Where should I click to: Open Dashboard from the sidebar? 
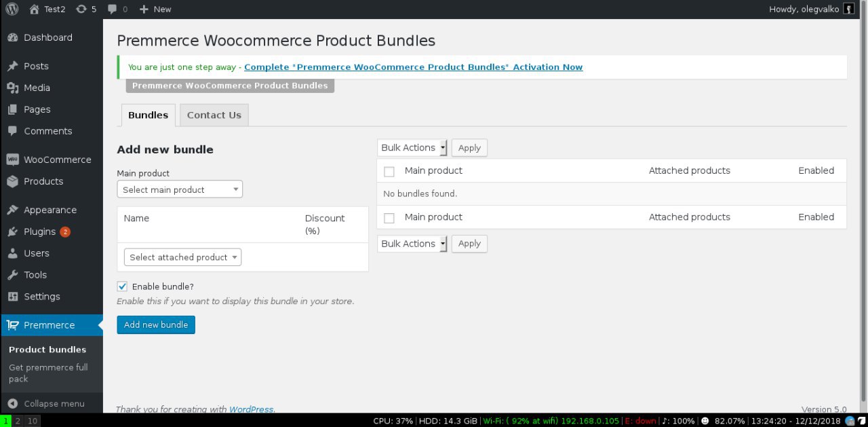pyautogui.click(x=52, y=37)
